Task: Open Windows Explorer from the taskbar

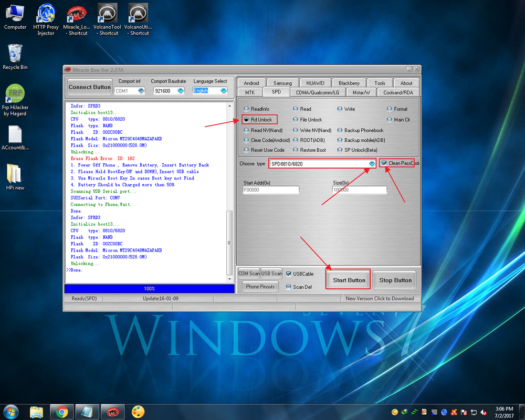Action: tap(37, 412)
